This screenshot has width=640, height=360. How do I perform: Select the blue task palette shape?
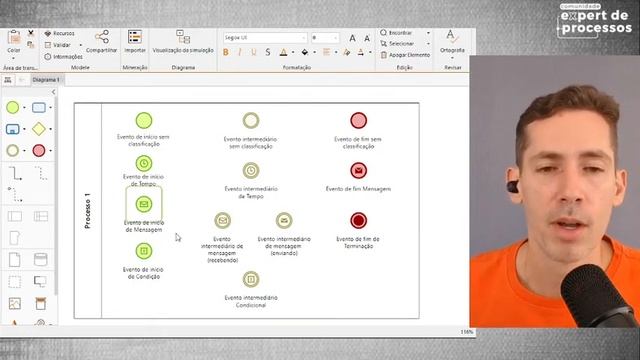click(39, 108)
